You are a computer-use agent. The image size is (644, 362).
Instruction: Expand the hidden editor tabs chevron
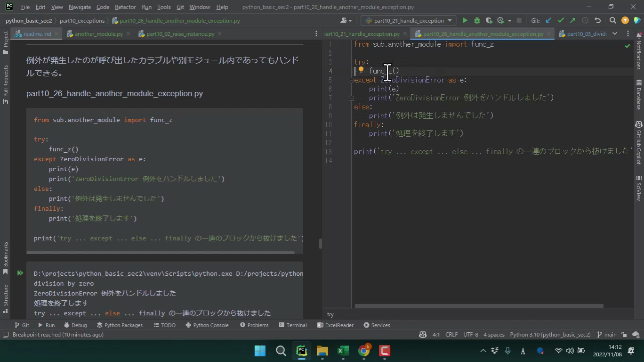614,33
